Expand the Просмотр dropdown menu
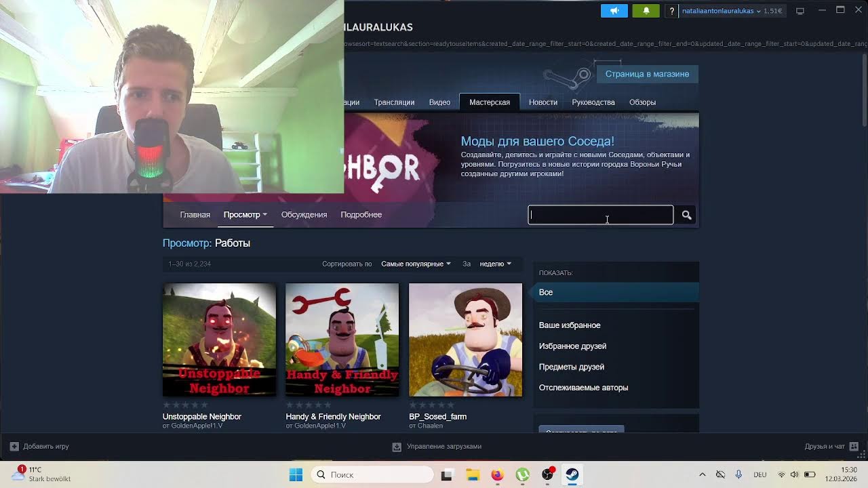The height and width of the screenshot is (488, 868). (x=245, y=215)
